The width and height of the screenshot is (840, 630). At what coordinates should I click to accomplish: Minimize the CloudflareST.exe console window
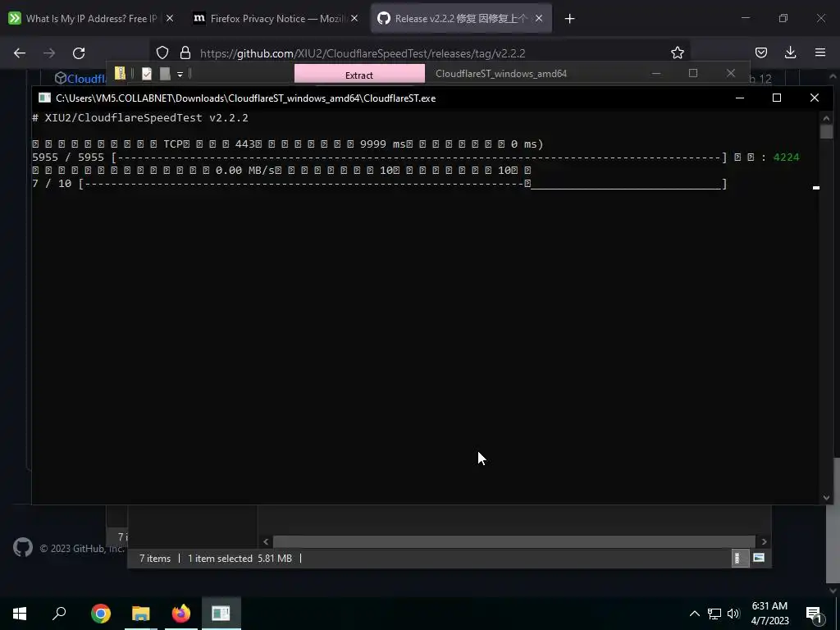740,98
